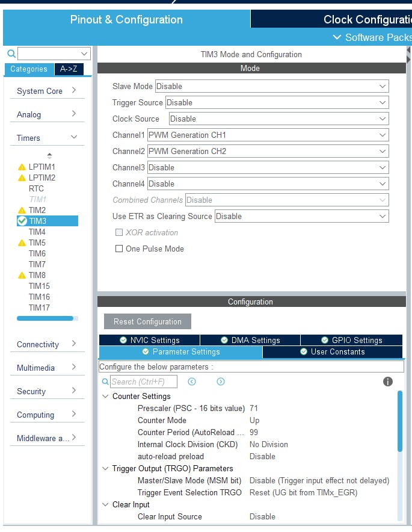412x532 pixels.
Task: Select TIM16 in timers list
Action: [39, 297]
